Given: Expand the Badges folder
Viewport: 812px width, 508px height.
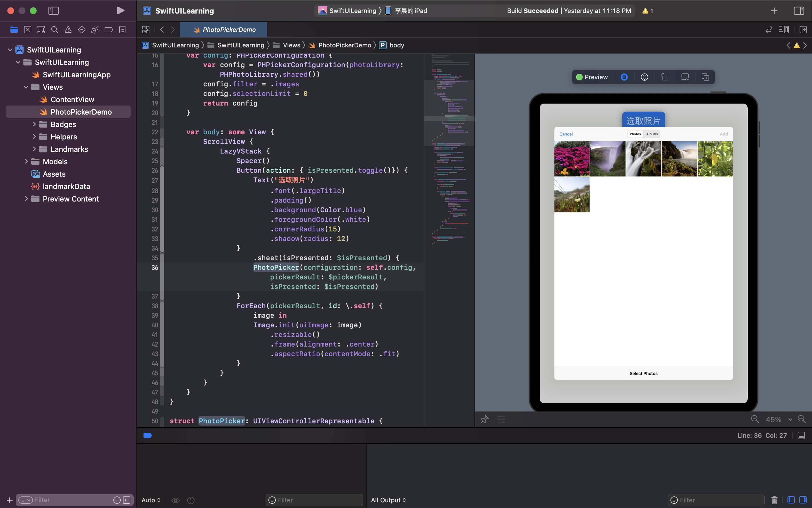Looking at the screenshot, I should click(x=34, y=124).
